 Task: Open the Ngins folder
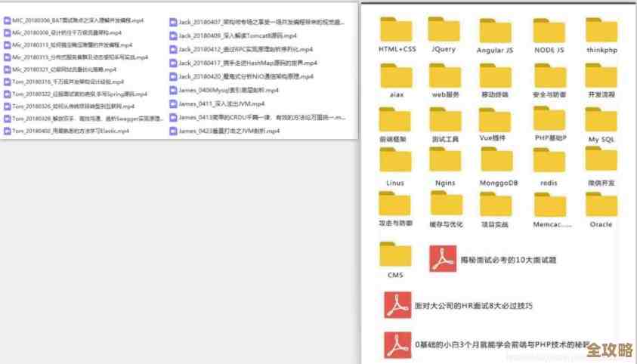pos(445,159)
